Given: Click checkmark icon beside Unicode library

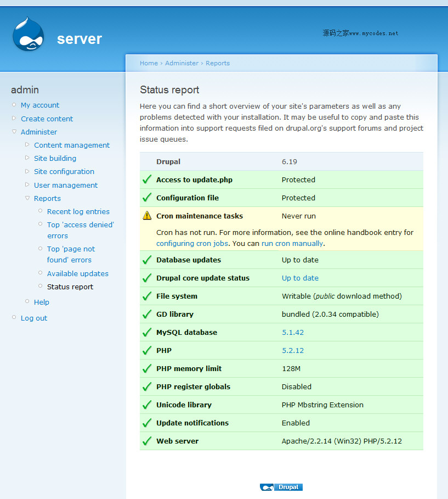Looking at the screenshot, I should click(x=147, y=405).
